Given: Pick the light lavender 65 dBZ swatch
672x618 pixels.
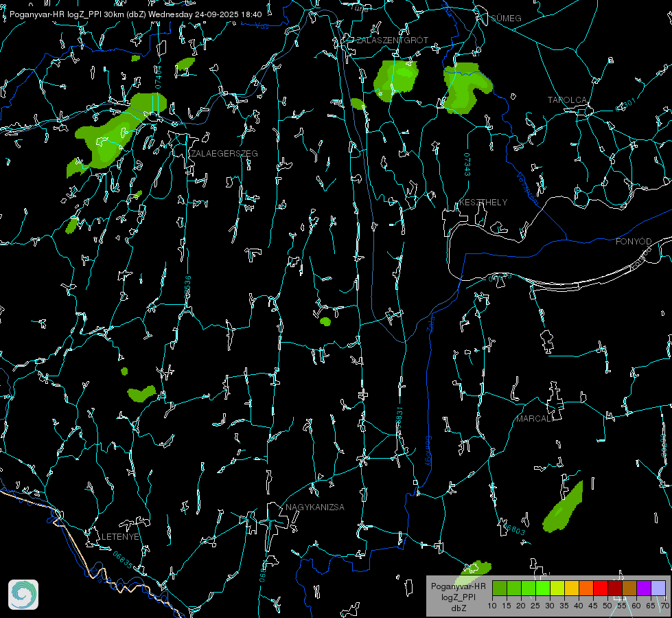Looking at the screenshot, I should click(x=658, y=588).
